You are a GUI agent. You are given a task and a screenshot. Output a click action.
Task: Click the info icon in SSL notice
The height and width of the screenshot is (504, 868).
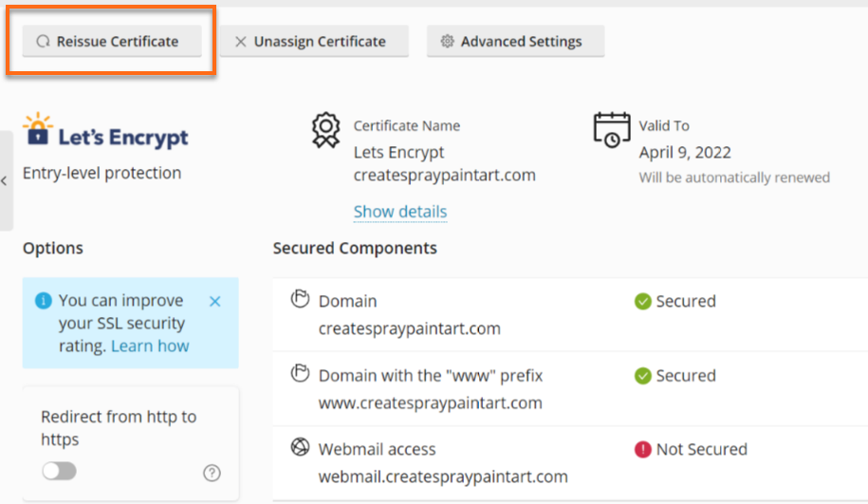pos(44,301)
